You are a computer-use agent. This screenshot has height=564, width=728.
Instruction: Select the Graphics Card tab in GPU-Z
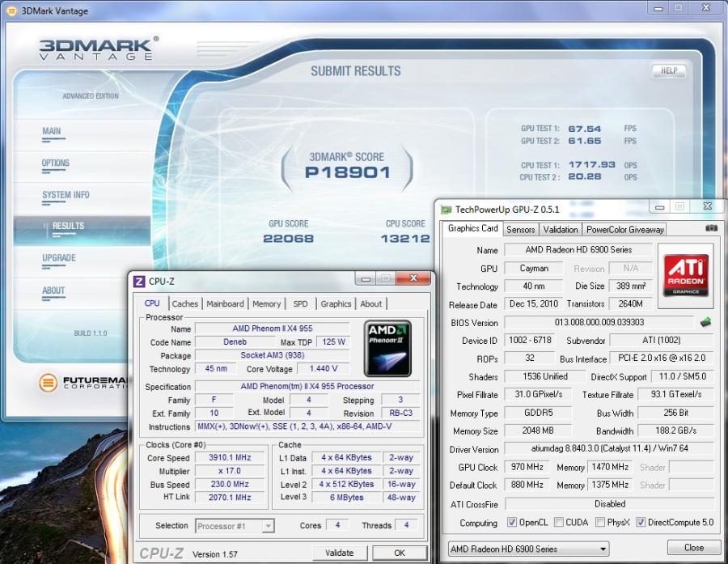click(472, 228)
